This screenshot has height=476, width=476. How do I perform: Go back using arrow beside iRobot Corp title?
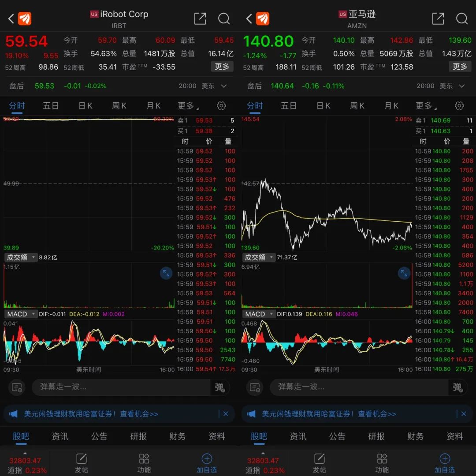pyautogui.click(x=11, y=19)
